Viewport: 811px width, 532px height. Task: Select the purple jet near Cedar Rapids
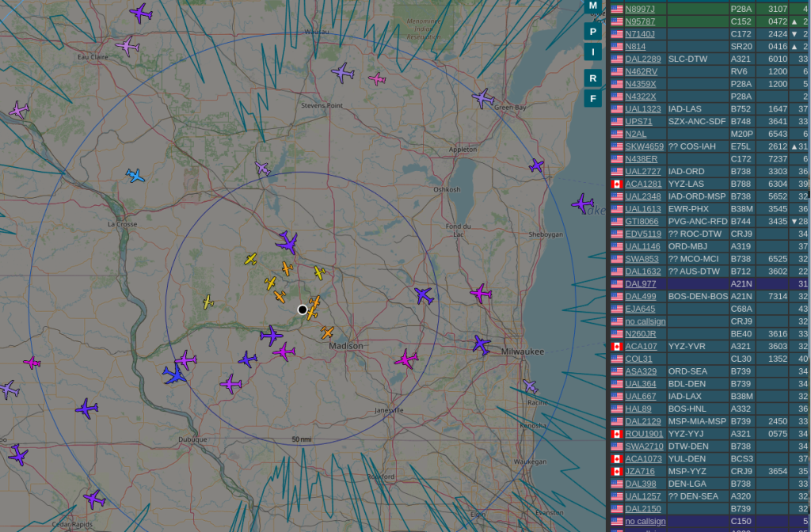point(94,500)
